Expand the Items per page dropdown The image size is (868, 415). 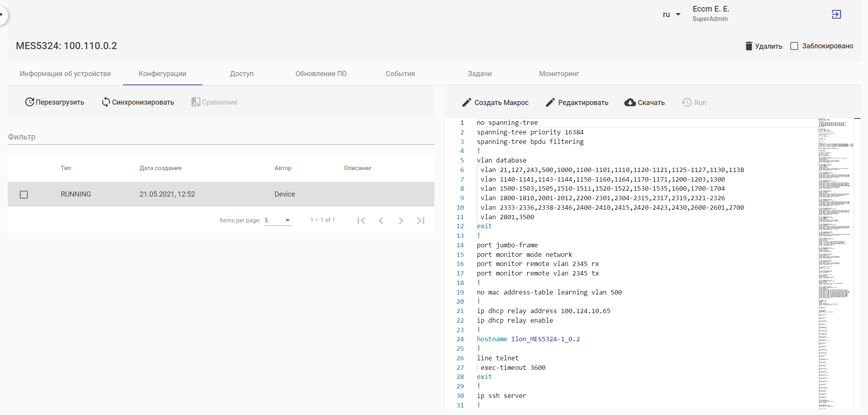[278, 220]
